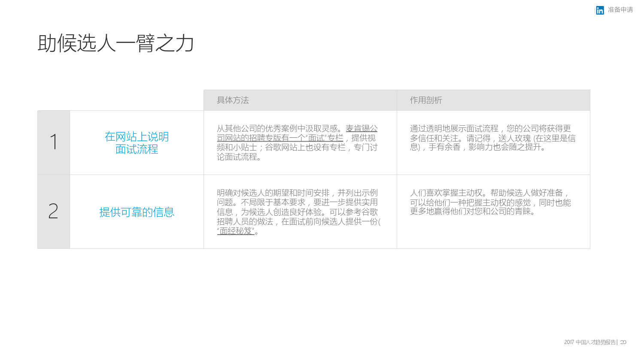
Task: Click the page number 20 in footer
Action: click(x=623, y=342)
